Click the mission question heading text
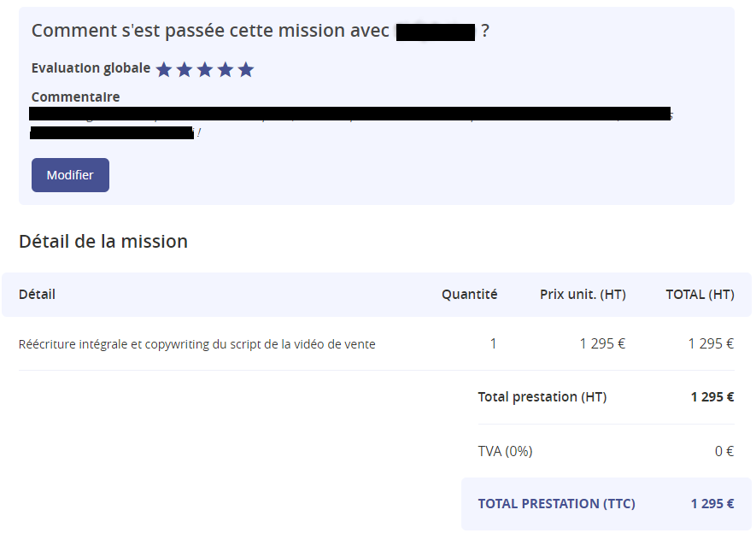Screen dimensions: 756x539 pos(210,32)
